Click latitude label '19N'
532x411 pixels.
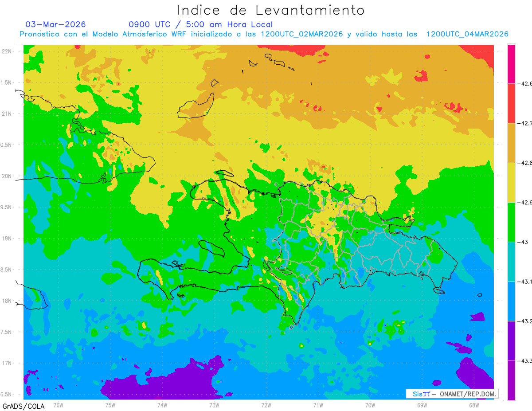[7, 239]
